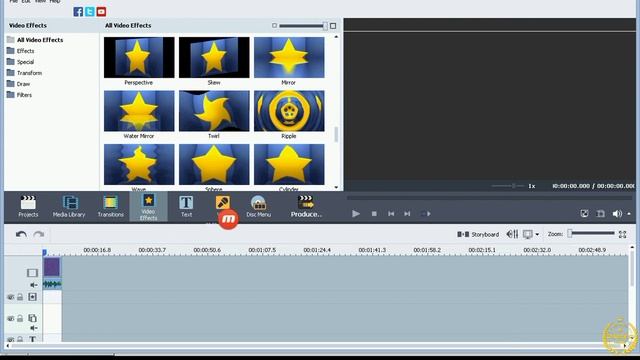
Task: Jump to the next scene in the preview
Action: coord(426,213)
